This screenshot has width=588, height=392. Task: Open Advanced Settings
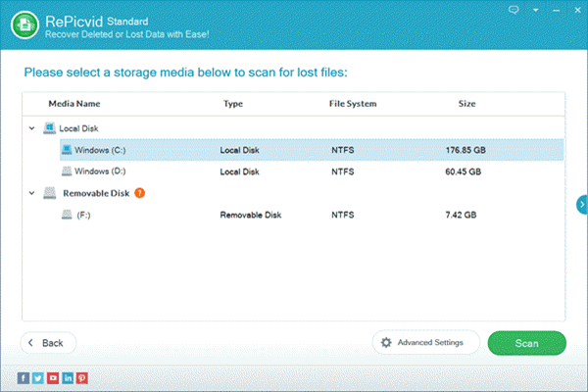(425, 343)
